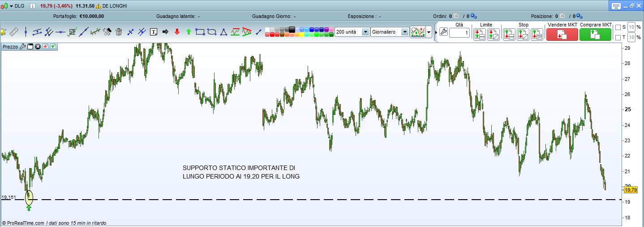Click the Qtà quantity input field
The image size is (644, 227).
click(459, 33)
